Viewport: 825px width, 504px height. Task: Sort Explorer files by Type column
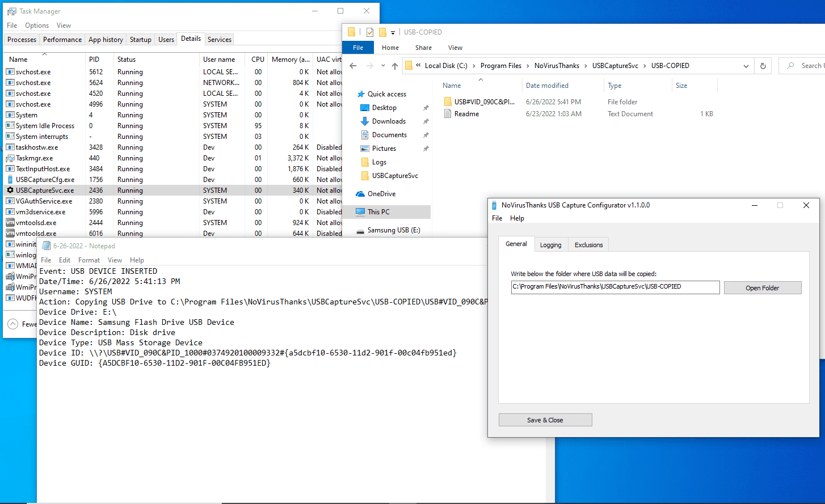614,86
